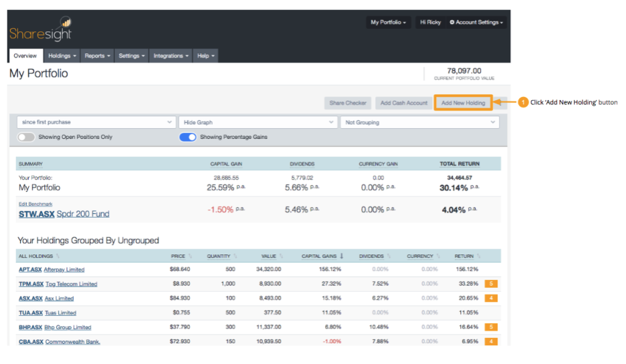Open TUA.ASX holding link

pyautogui.click(x=31, y=313)
